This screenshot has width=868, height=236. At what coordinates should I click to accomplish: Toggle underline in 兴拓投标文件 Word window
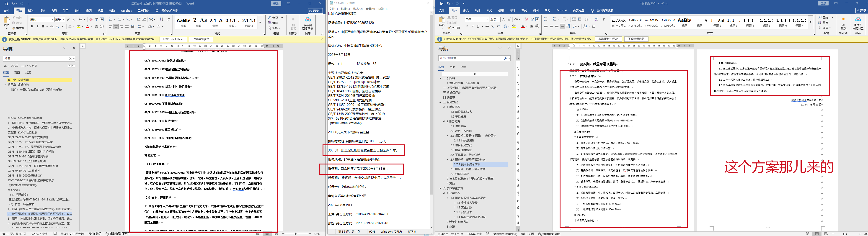coord(478,26)
